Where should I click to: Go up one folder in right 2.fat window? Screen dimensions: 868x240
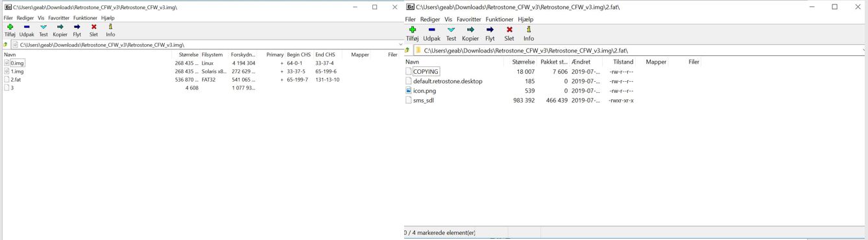coord(407,50)
